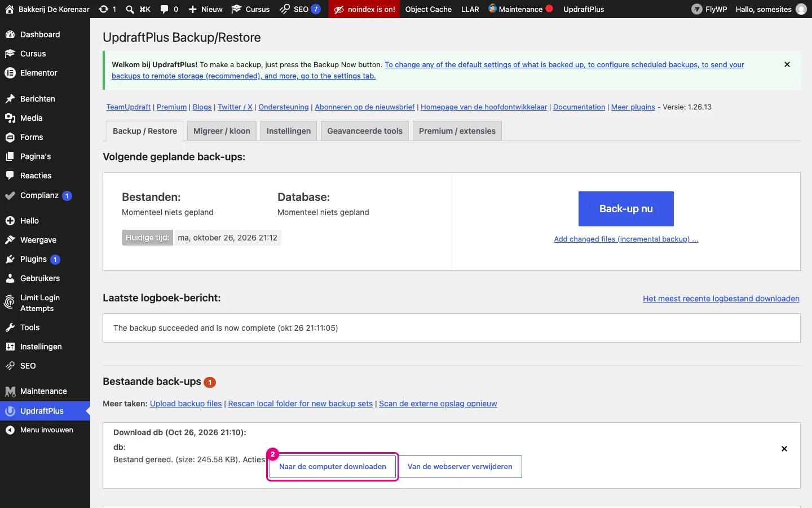Select the Geavanceerde tools tab
This screenshot has height=508, width=812.
click(x=365, y=131)
